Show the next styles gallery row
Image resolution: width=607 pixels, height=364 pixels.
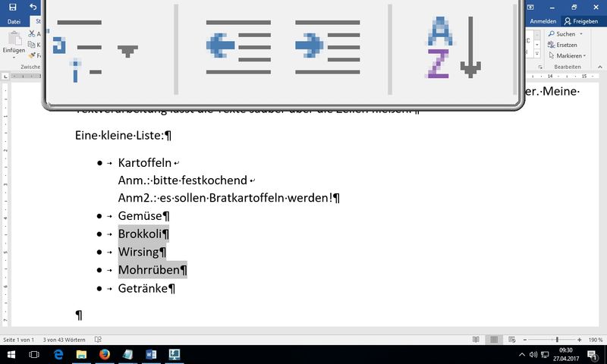click(x=537, y=45)
